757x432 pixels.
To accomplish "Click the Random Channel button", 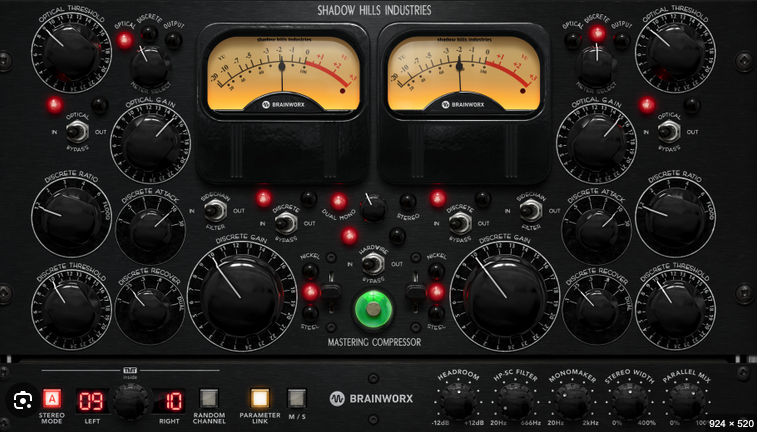I will [209, 399].
